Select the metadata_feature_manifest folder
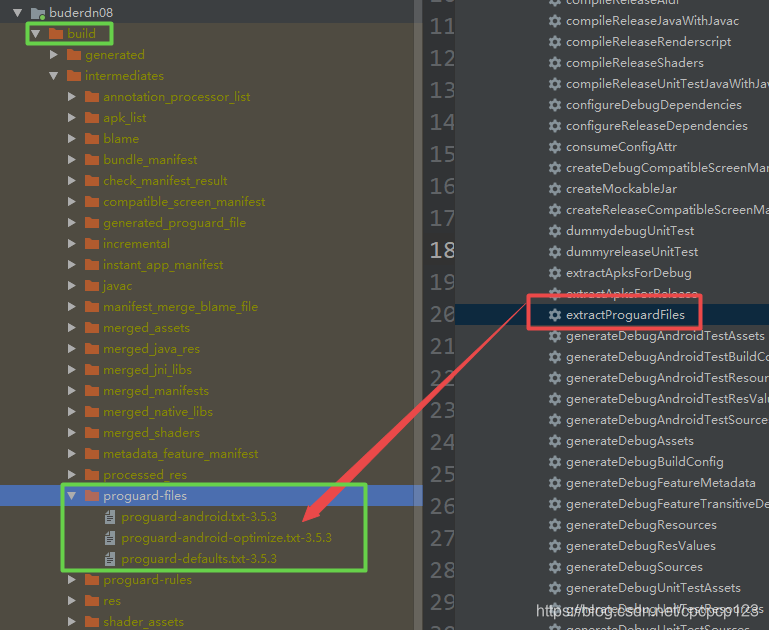The height and width of the screenshot is (630, 769). [180, 454]
